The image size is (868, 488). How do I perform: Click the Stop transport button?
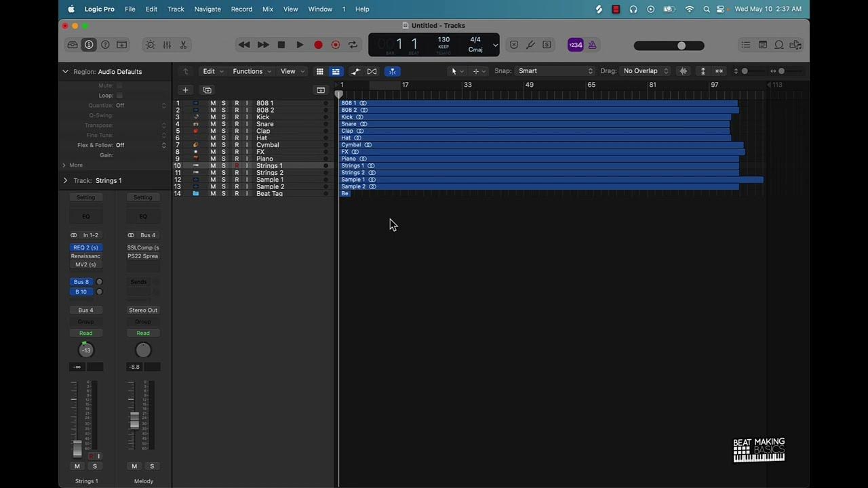[x=281, y=45]
